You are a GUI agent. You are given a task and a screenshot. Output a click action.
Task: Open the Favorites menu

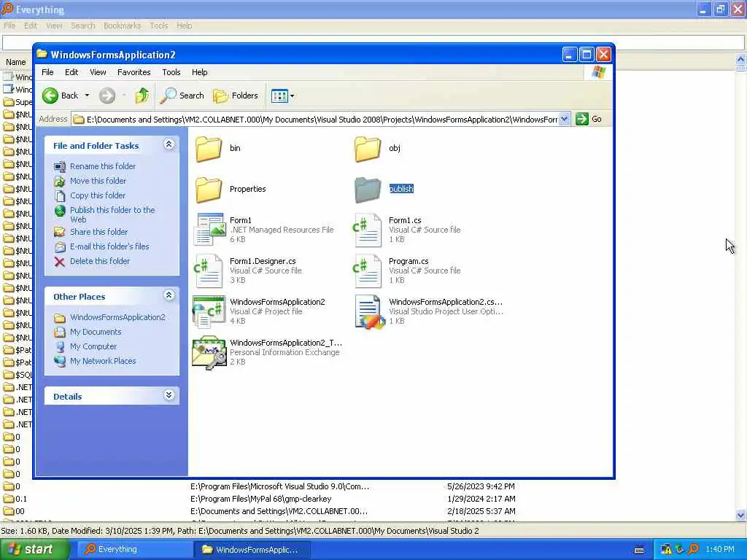(x=134, y=72)
